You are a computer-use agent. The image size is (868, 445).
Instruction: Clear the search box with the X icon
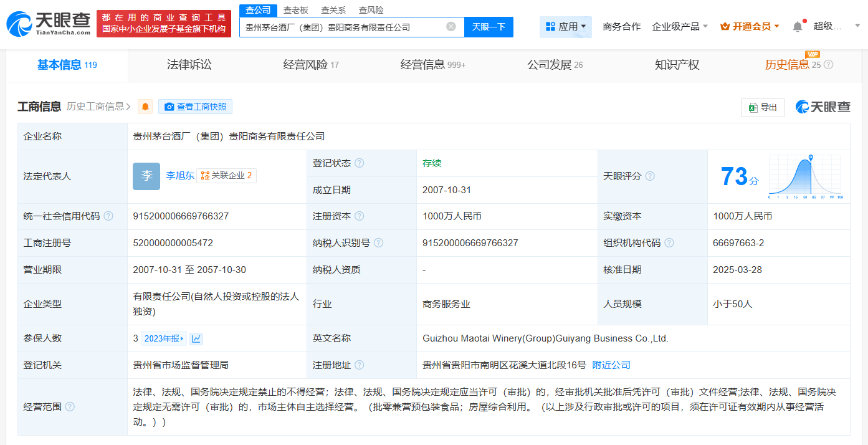(x=451, y=27)
